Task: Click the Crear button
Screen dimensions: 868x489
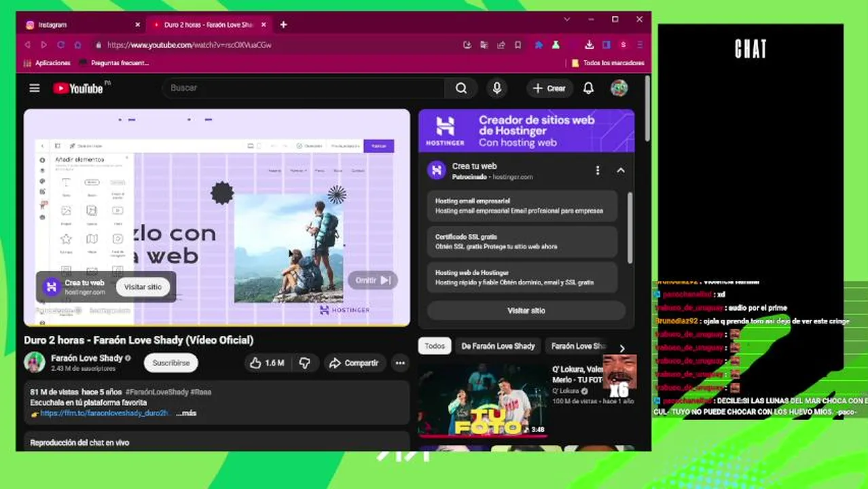Action: pos(549,88)
